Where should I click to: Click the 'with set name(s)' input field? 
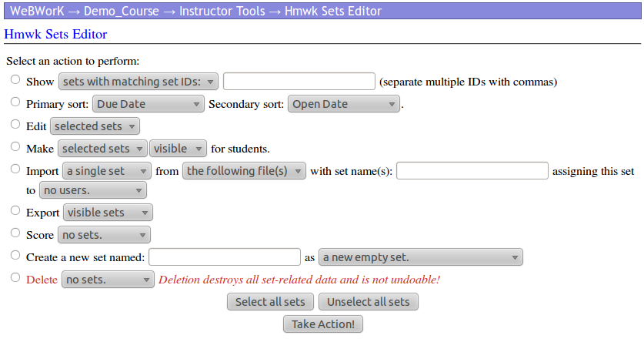pos(472,170)
